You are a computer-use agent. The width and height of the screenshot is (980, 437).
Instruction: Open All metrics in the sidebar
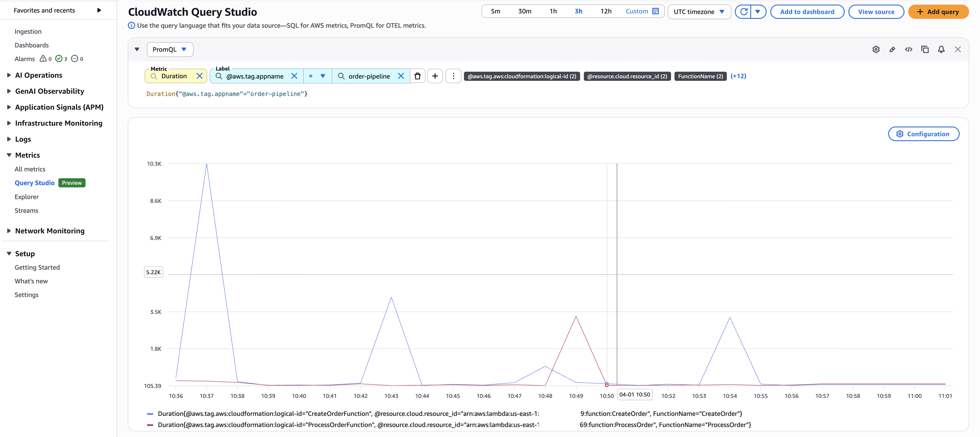pos(30,169)
